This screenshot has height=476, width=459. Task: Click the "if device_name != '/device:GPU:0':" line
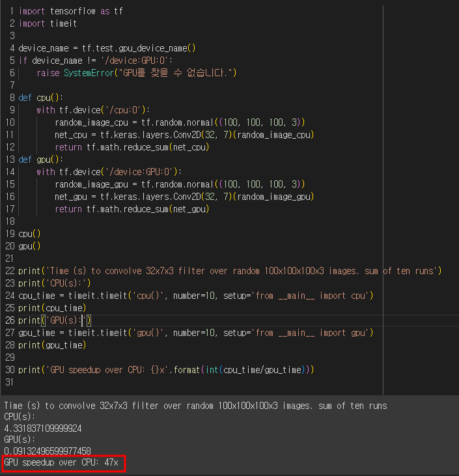(95, 61)
